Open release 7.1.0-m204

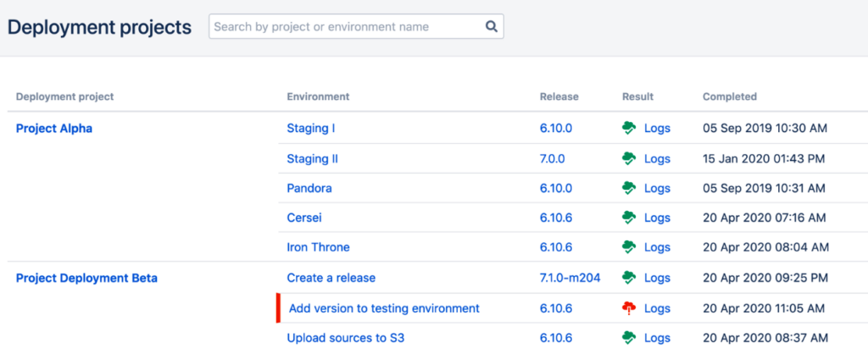[x=570, y=278]
